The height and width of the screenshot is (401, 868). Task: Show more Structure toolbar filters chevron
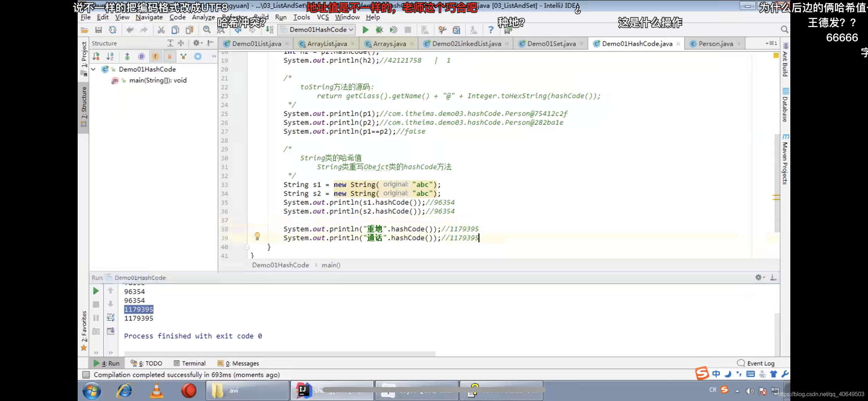[x=214, y=56]
